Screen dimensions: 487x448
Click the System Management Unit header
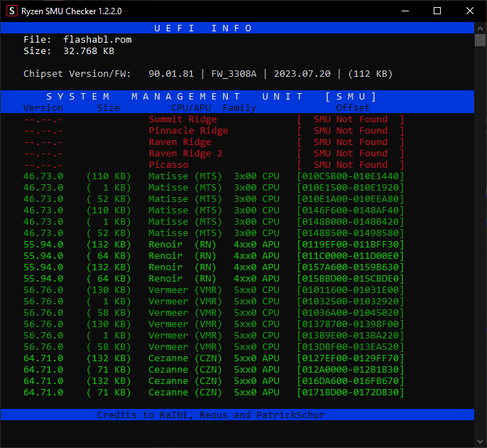(x=211, y=97)
